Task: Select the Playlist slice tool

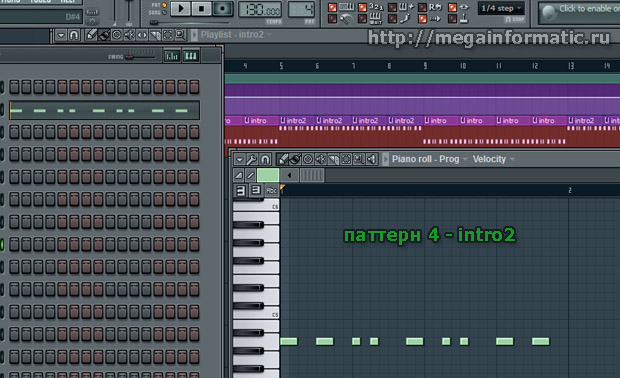Action: tap(155, 35)
